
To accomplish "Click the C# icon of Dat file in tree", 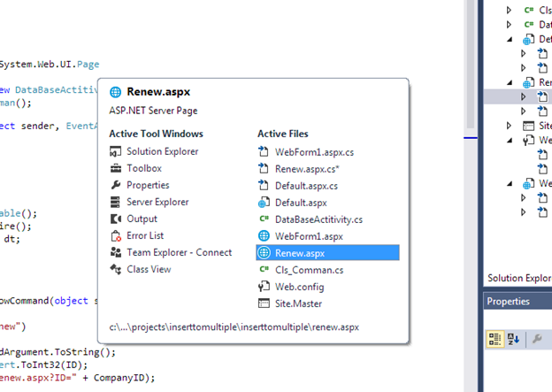I will (529, 25).
